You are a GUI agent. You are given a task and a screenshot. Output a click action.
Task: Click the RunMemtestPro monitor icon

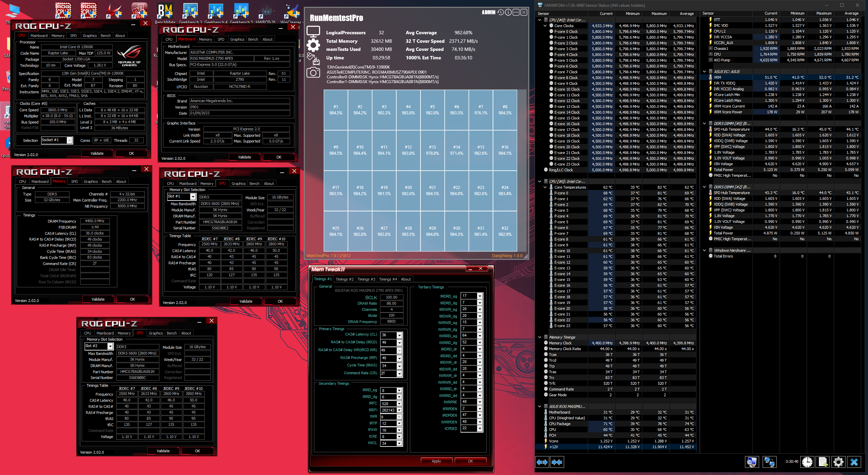(x=313, y=31)
